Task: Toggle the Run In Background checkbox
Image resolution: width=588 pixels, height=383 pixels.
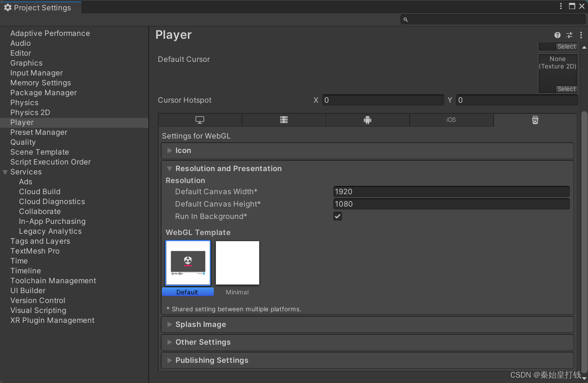Action: [337, 216]
